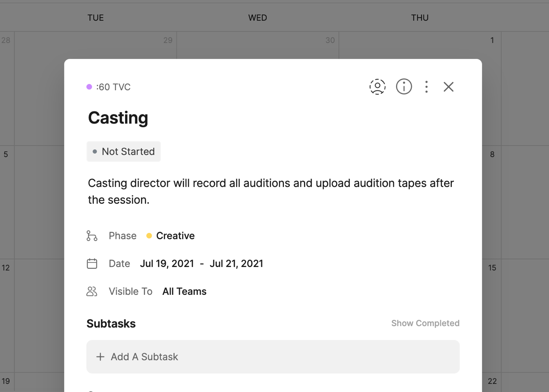Close the Casting task dialog

point(448,87)
